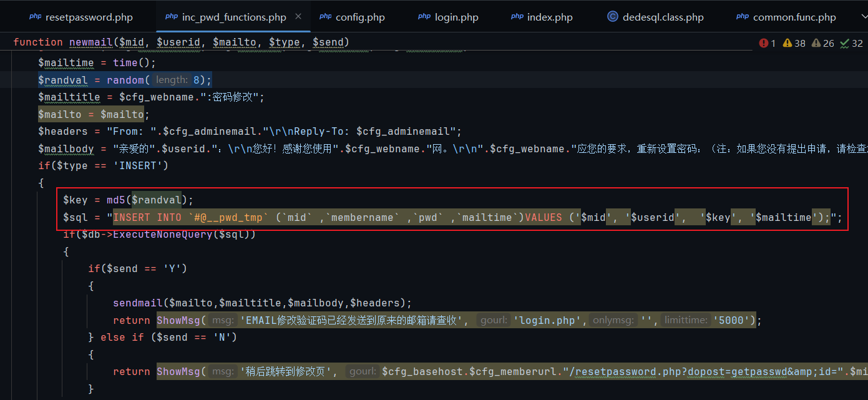Select the dedesql.class.php tab
868x400 pixels.
[663, 17]
